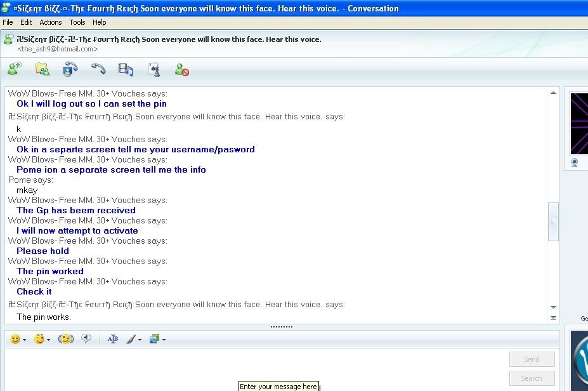Click the message "I will now attempt to activate"
The image size is (588, 391).
77,231
